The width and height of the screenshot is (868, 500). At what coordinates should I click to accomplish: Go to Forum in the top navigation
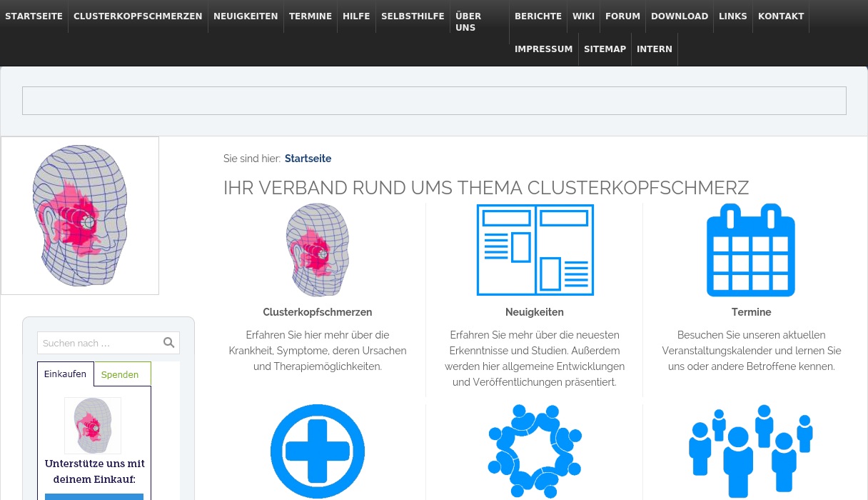(622, 16)
